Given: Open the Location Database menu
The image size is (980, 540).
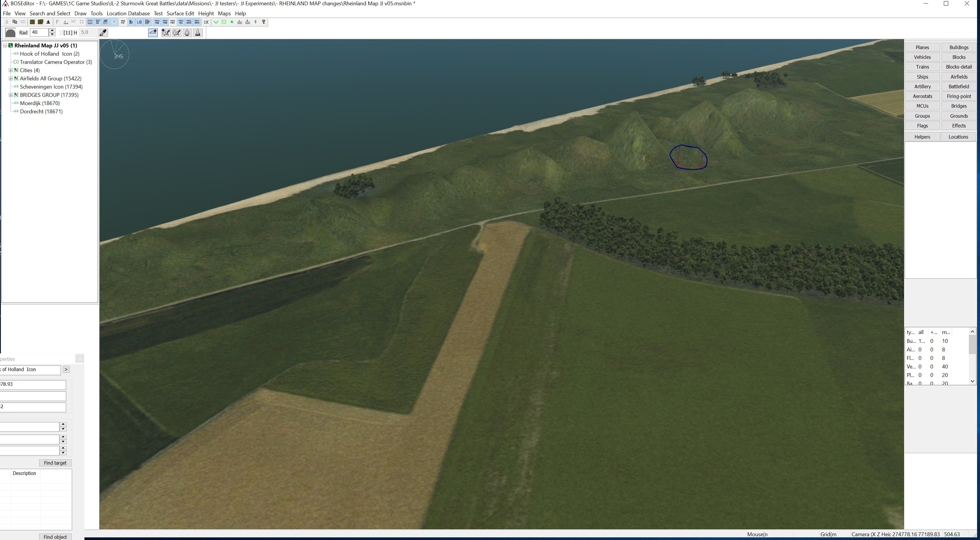Looking at the screenshot, I should [x=128, y=13].
